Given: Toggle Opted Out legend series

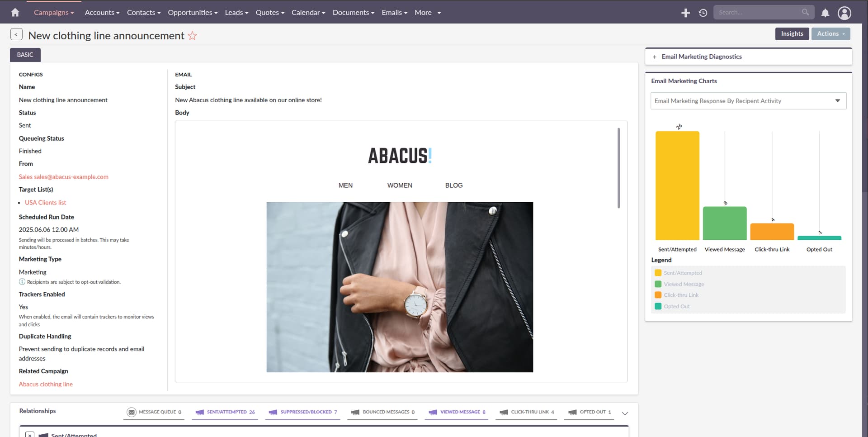Looking at the screenshot, I should (676, 306).
